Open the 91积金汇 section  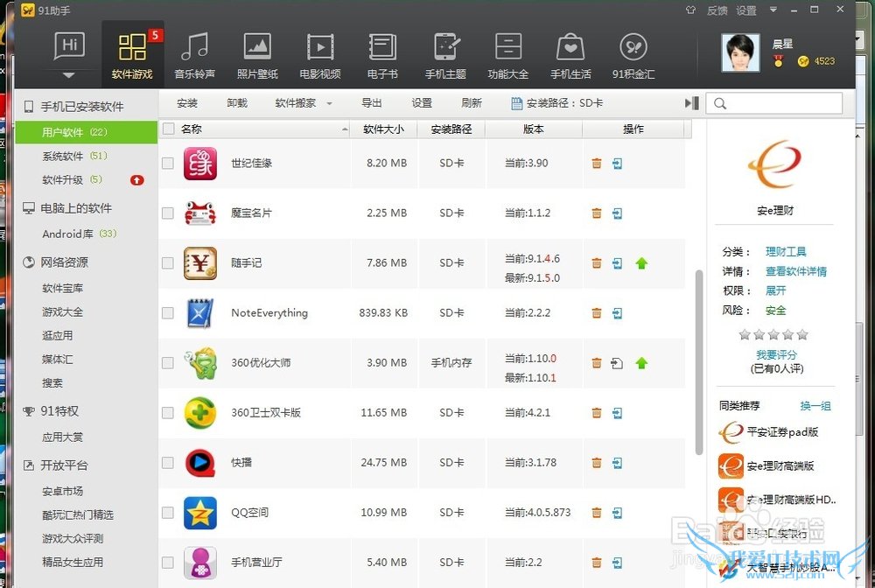(x=633, y=54)
